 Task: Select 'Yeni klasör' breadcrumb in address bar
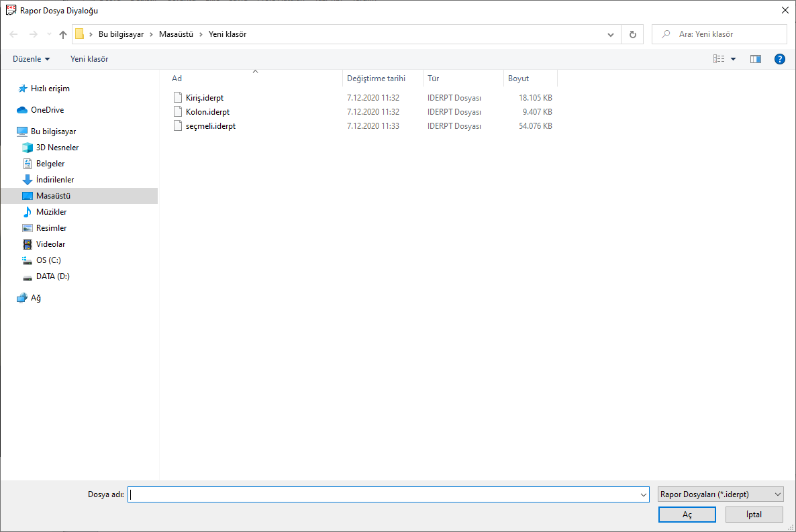coord(228,34)
